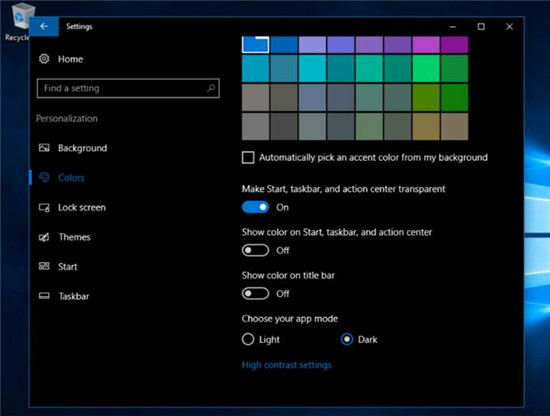
Task: Open High contrast settings link
Action: pyautogui.click(x=287, y=365)
